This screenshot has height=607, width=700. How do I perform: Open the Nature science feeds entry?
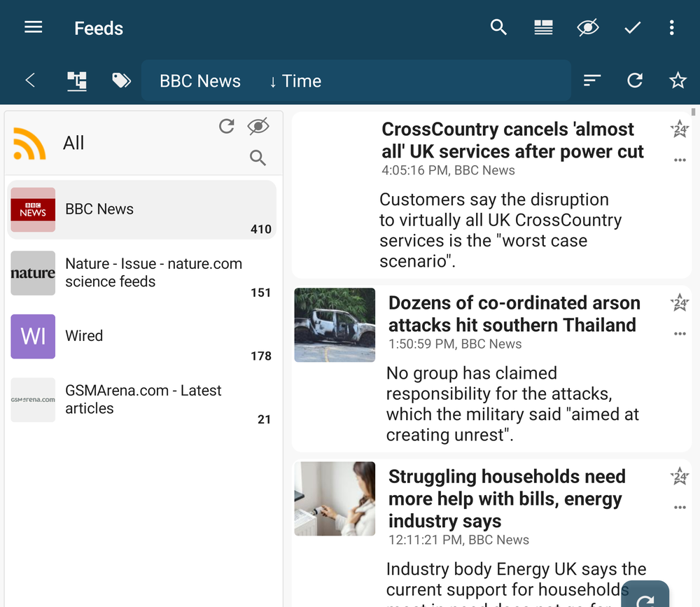click(142, 273)
